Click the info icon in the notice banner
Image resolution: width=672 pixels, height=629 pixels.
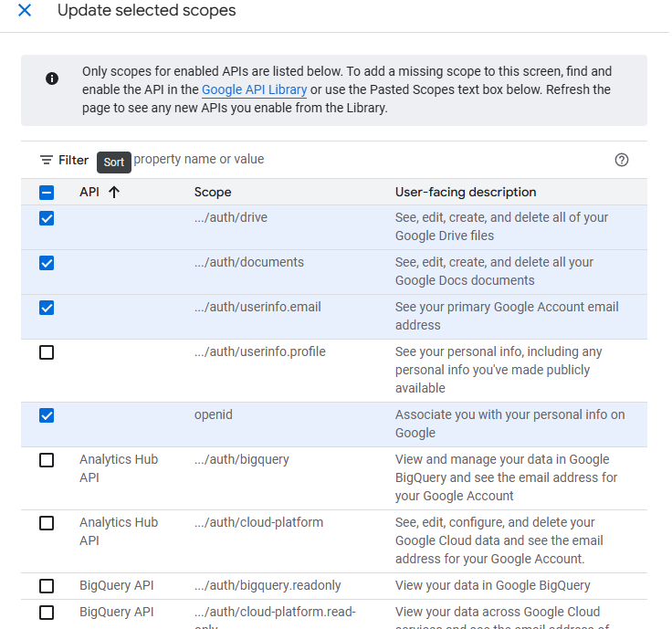click(53, 79)
